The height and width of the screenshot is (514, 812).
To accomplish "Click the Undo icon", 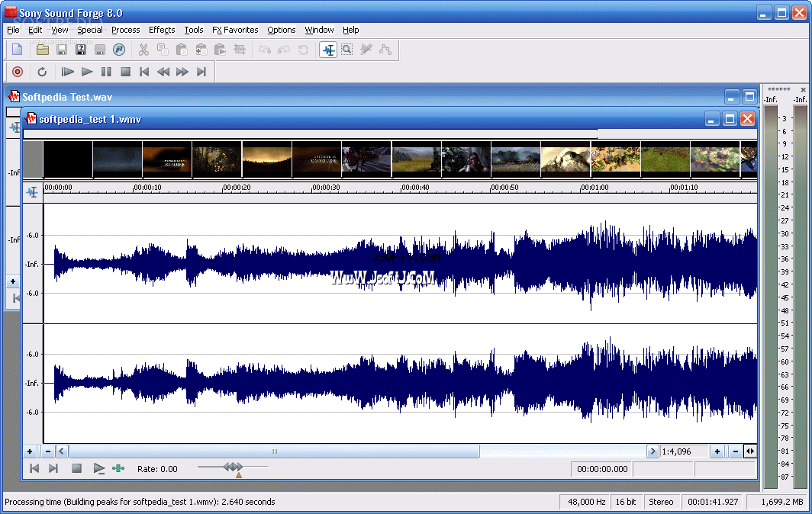I will click(x=265, y=50).
